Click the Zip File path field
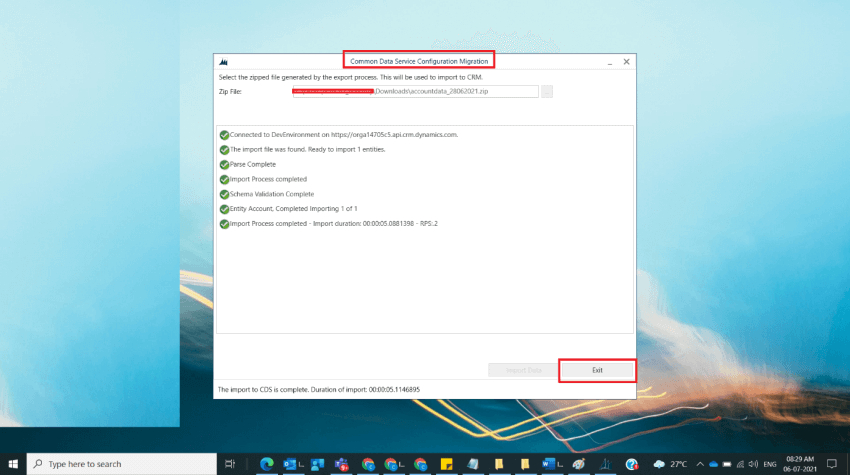Screen dimensions: 850x475 click(415, 91)
